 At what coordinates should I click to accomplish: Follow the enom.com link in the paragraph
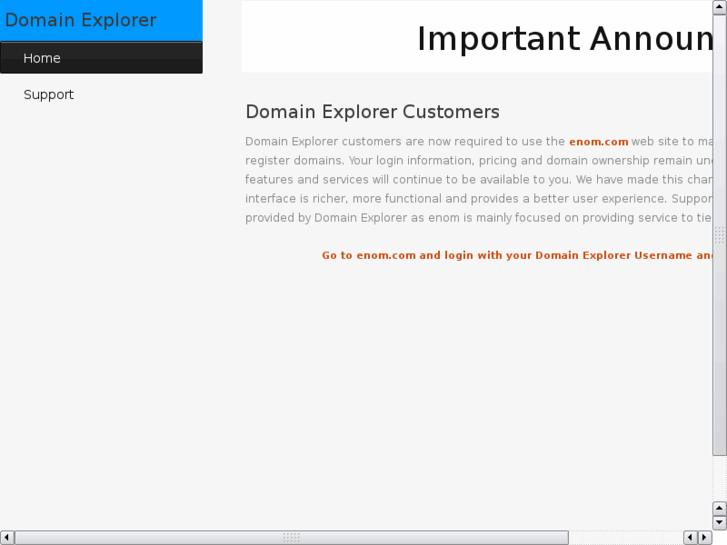coord(599,141)
